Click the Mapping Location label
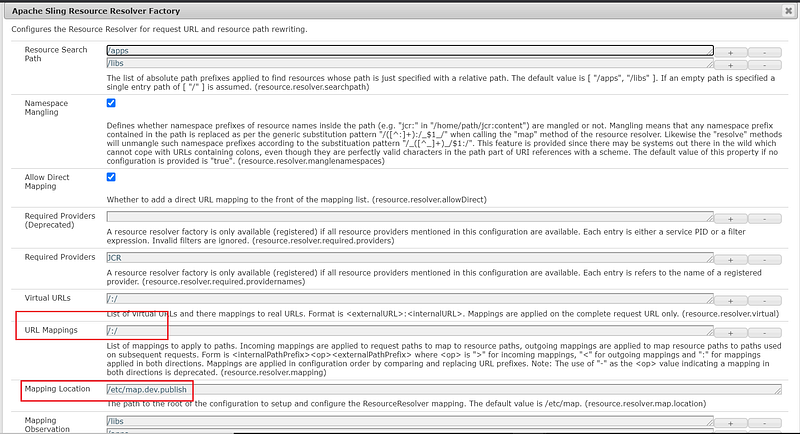Viewport: 800px width, 434px height. pyautogui.click(x=57, y=389)
